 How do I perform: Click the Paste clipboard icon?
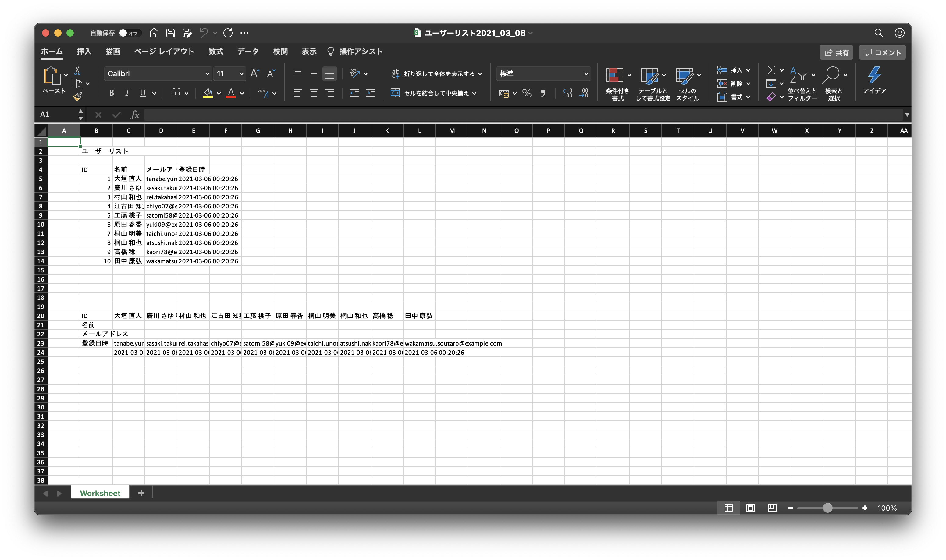click(x=52, y=76)
